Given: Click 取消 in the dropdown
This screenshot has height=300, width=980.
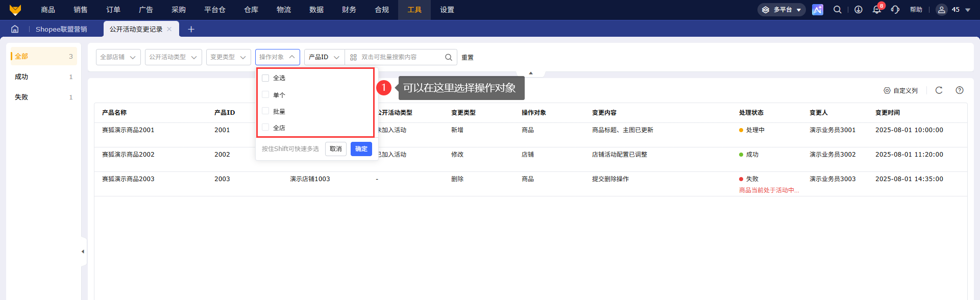Looking at the screenshot, I should [336, 149].
